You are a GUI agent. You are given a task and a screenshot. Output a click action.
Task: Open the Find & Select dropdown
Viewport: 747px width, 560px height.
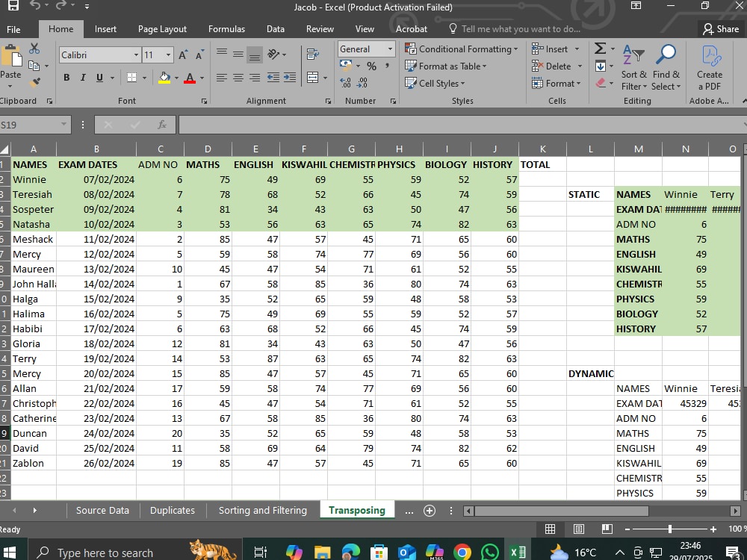(x=666, y=66)
